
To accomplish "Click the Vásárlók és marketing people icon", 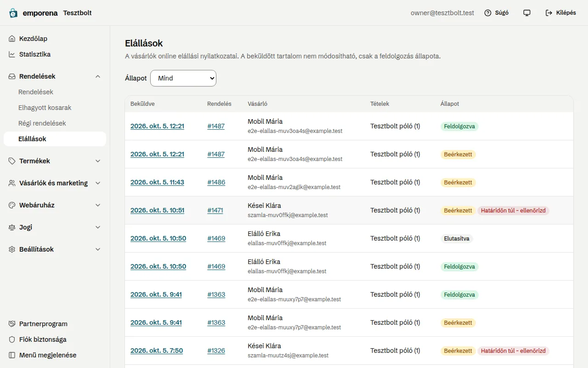I will tap(12, 183).
